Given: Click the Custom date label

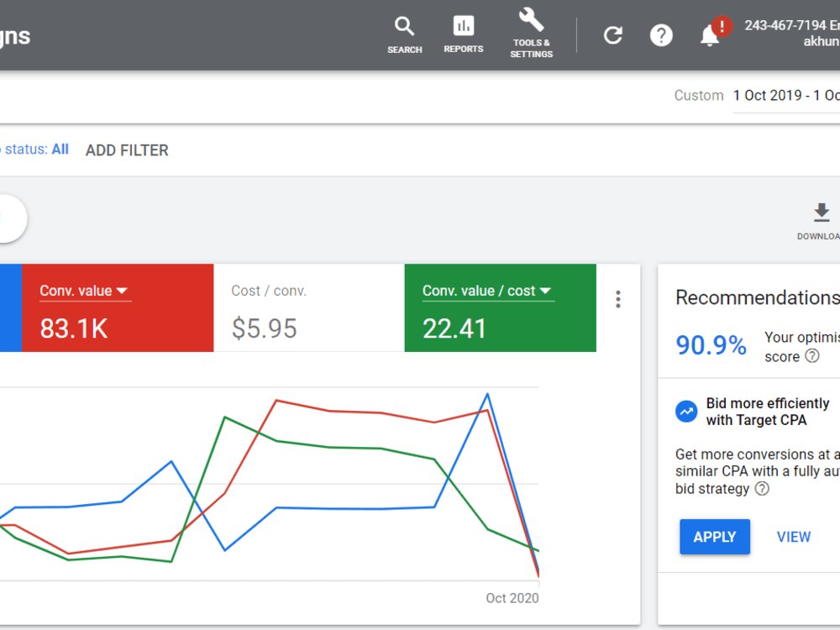Looking at the screenshot, I should (x=699, y=96).
